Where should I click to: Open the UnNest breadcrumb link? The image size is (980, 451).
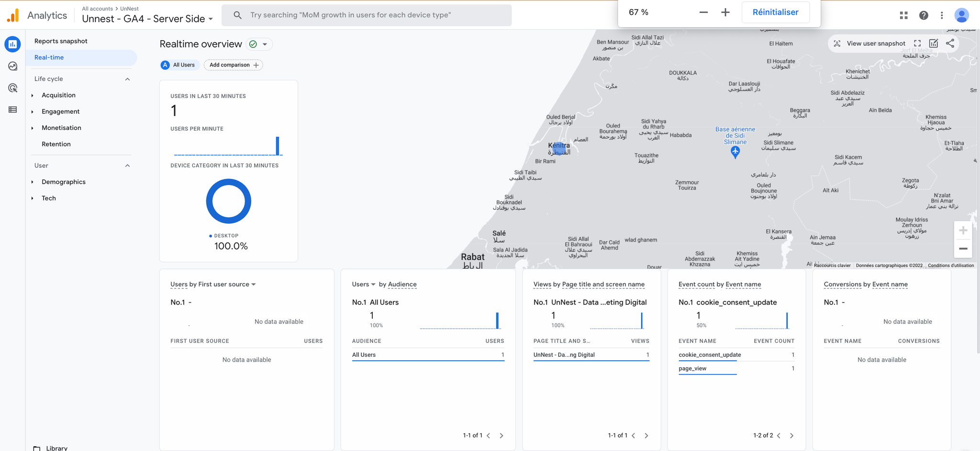[x=129, y=9]
